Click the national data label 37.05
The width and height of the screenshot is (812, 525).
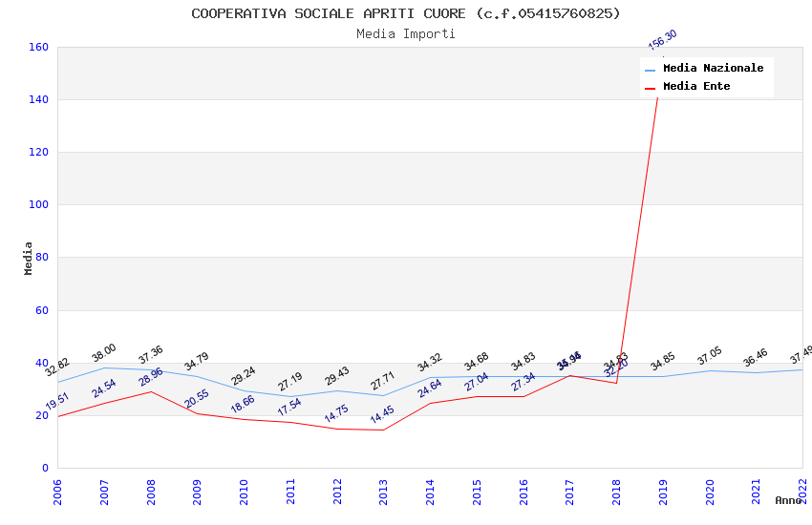pyautogui.click(x=710, y=355)
